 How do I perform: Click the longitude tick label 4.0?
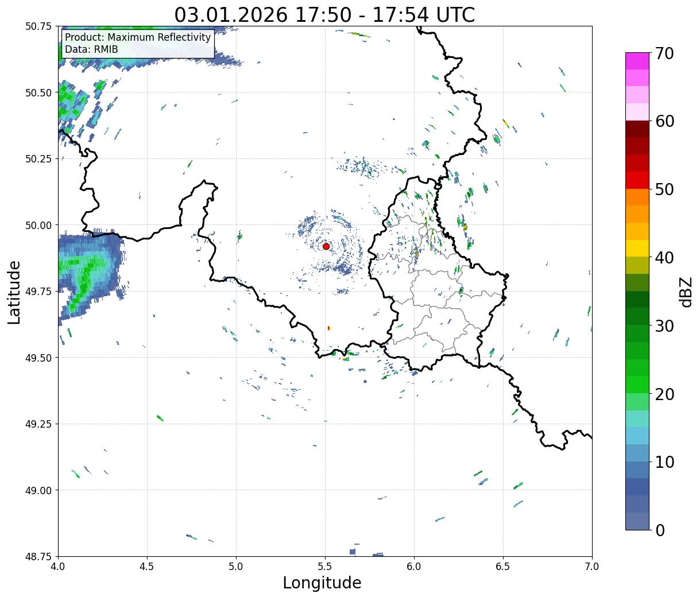(58, 566)
